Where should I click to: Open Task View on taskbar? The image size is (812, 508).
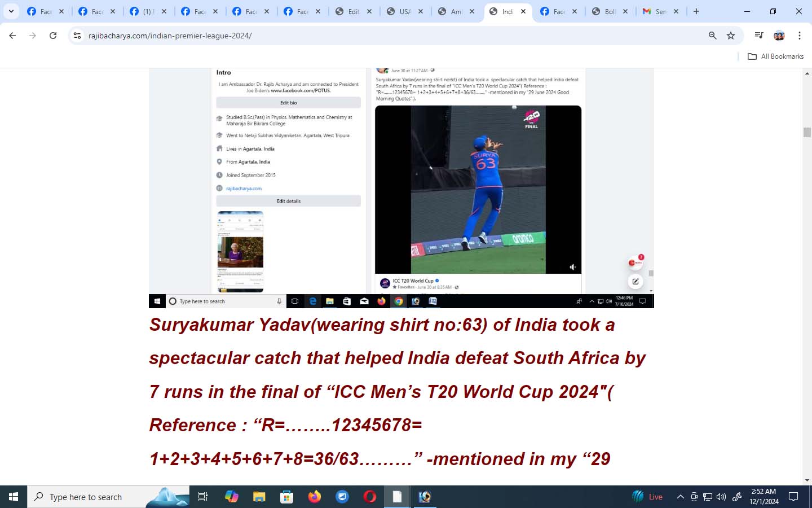[203, 497]
